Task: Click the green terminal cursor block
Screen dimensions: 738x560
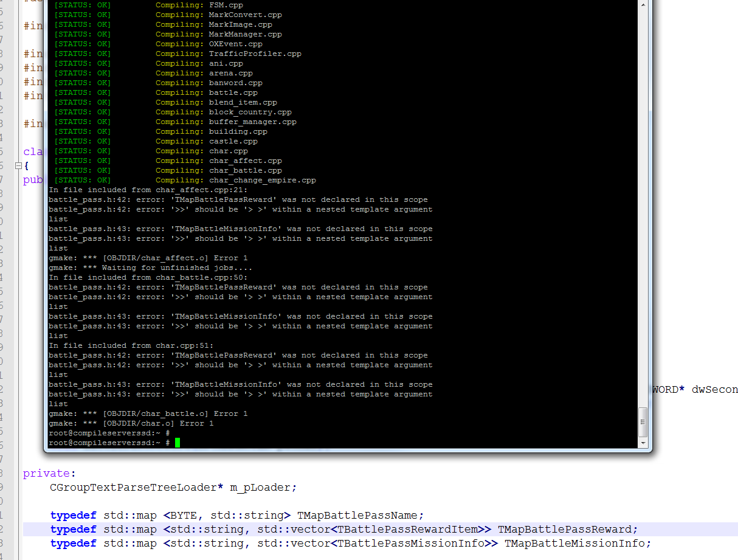Action: (x=178, y=443)
